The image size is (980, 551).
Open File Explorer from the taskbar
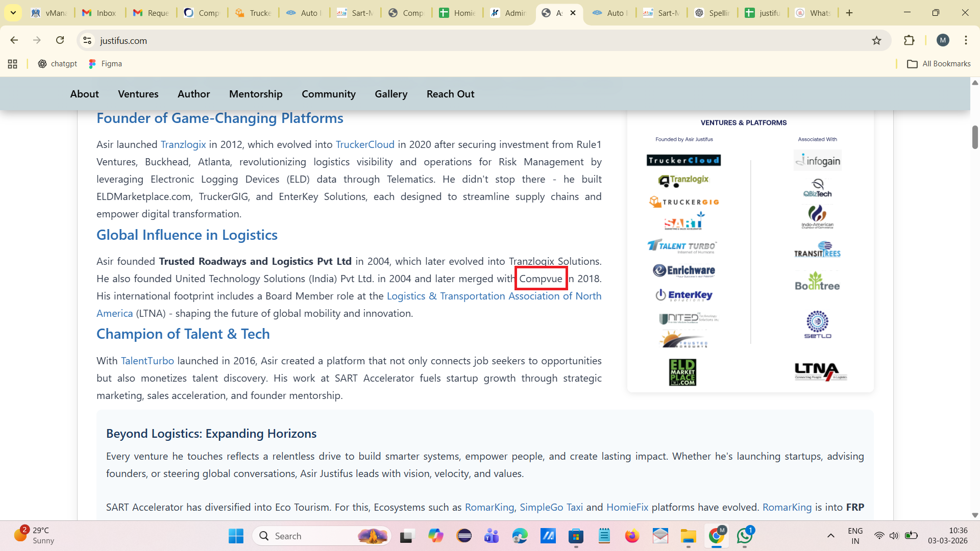point(688,536)
